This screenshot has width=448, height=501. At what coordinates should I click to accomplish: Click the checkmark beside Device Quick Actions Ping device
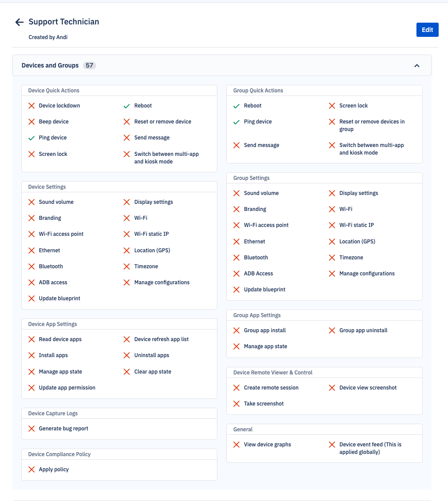[x=32, y=138]
